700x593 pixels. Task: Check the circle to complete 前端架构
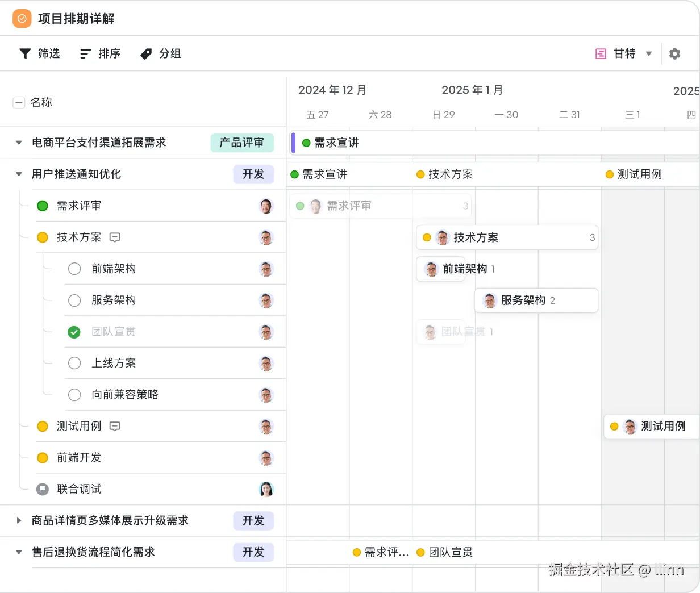pos(74,269)
